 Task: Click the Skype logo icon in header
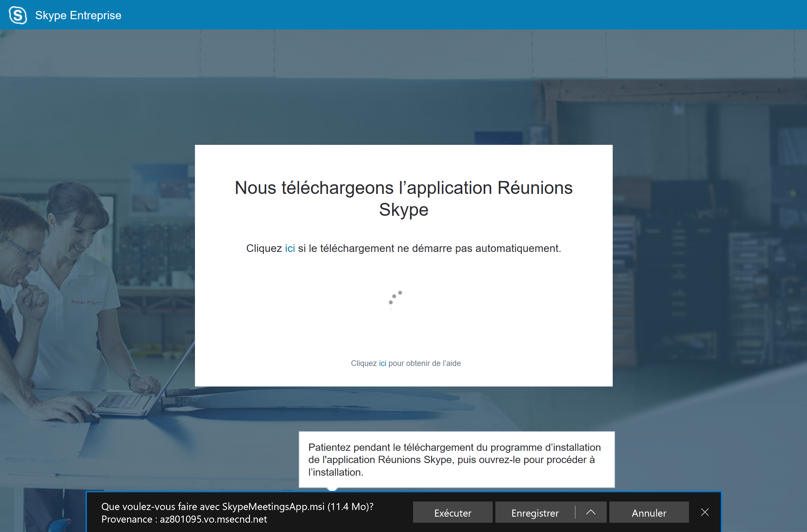[18, 15]
